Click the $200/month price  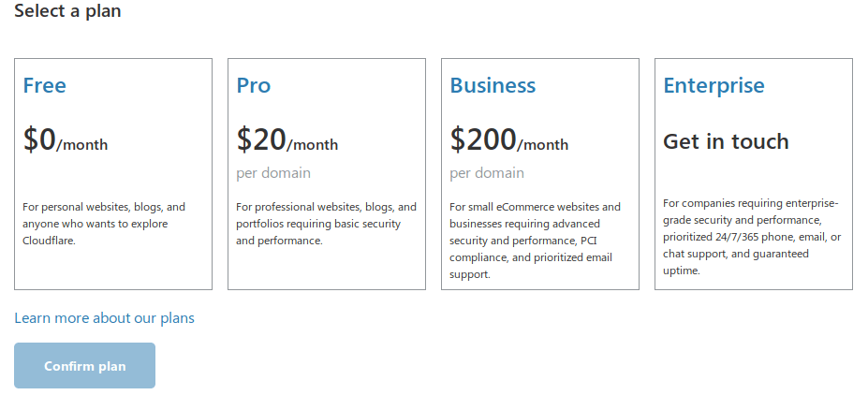pyautogui.click(x=508, y=141)
